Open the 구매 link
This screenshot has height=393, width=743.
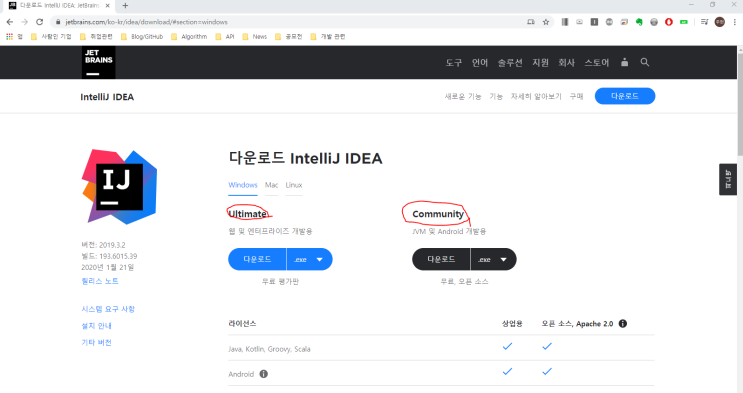point(576,96)
